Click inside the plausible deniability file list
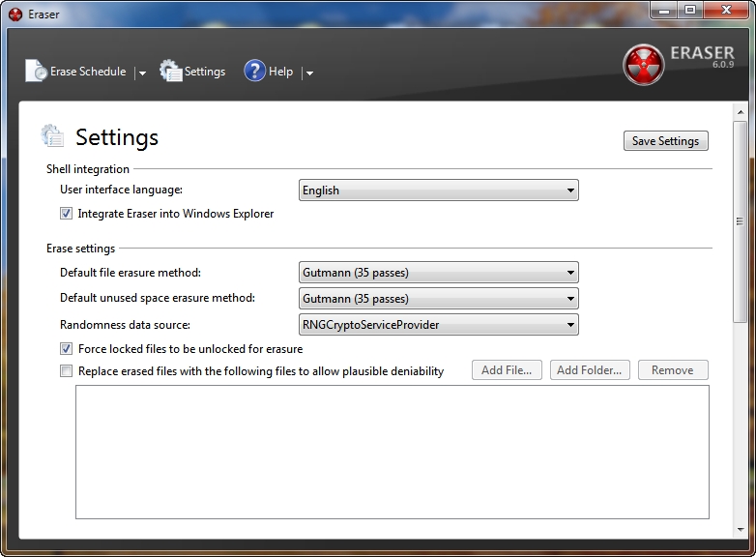 [x=392, y=451]
